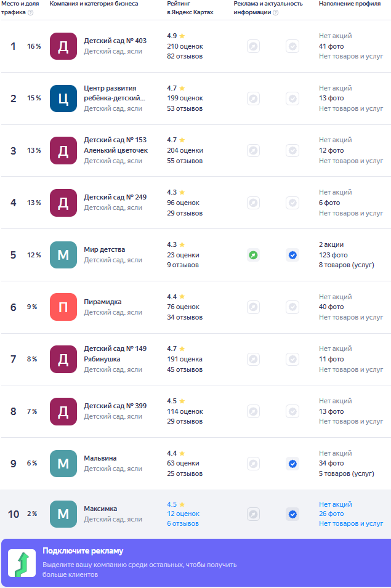Viewport: 391px width, 588px height.
Task: Click 'Подключите рекламу' banner heading
Action: point(83,551)
